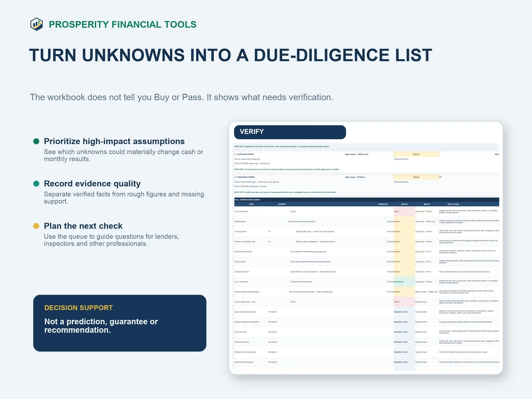Click the VERIFY status for Unit 2 market rent
The image size is (532, 399).
pos(404,212)
